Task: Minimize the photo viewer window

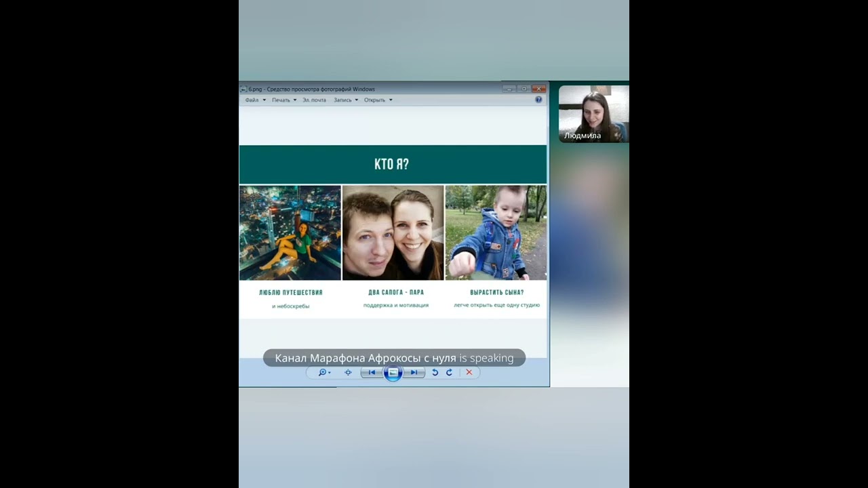Action: coord(509,89)
